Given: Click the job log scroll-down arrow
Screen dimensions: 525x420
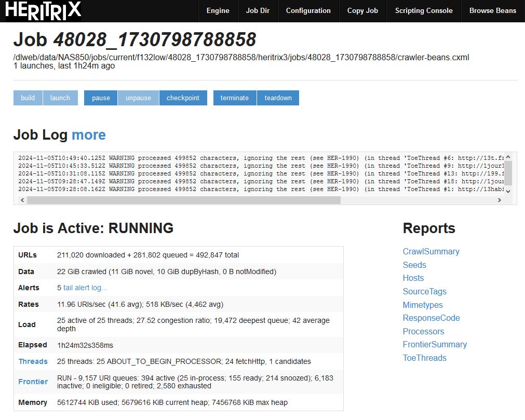Looking at the screenshot, I should [x=508, y=192].
